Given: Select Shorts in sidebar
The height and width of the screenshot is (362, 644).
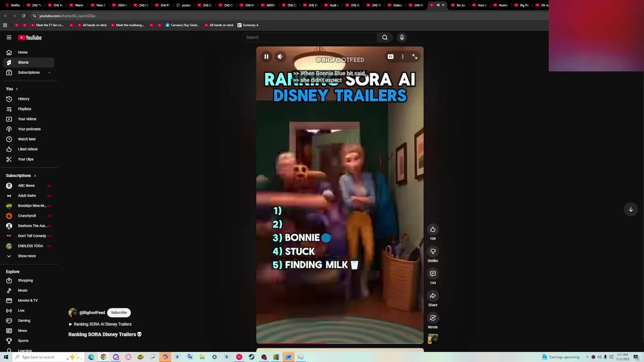Looking at the screenshot, I should (29, 62).
